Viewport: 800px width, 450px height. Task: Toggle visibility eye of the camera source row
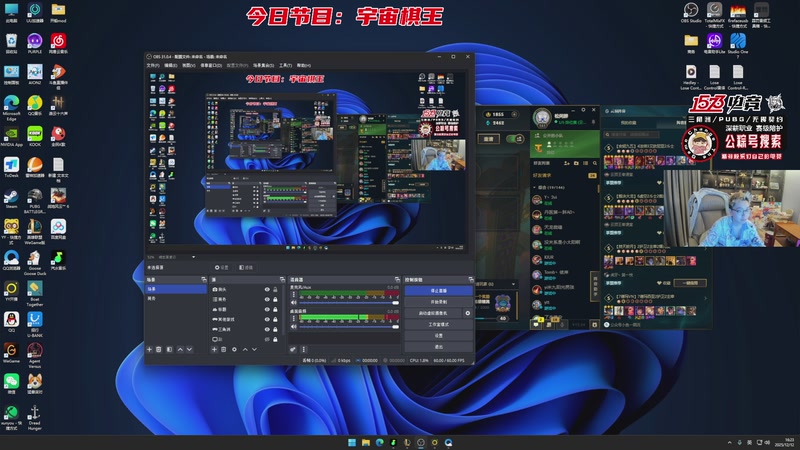(x=267, y=289)
